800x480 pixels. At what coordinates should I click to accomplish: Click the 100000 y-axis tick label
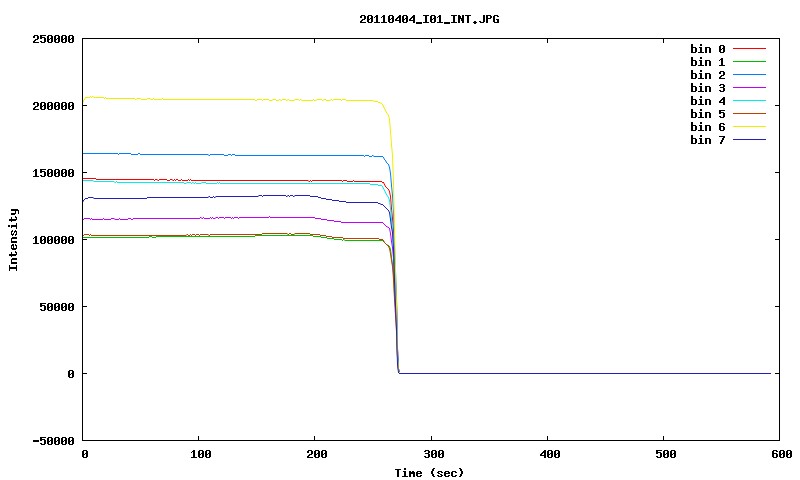tap(53, 240)
